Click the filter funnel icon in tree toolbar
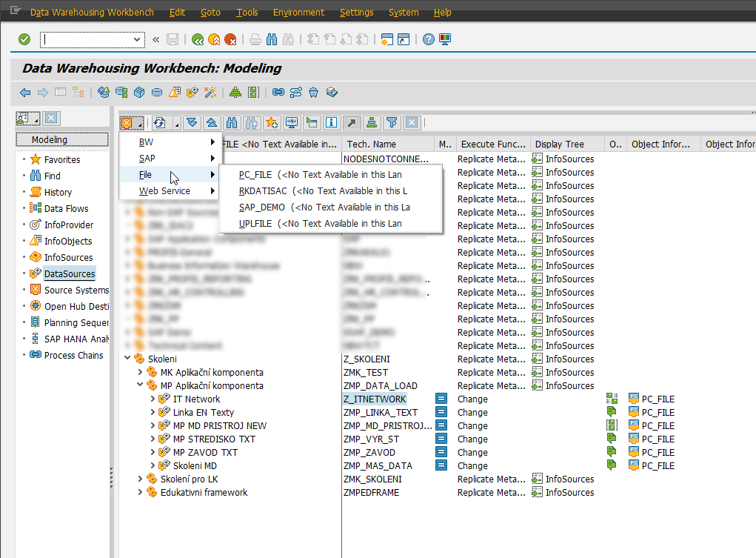 (x=392, y=122)
